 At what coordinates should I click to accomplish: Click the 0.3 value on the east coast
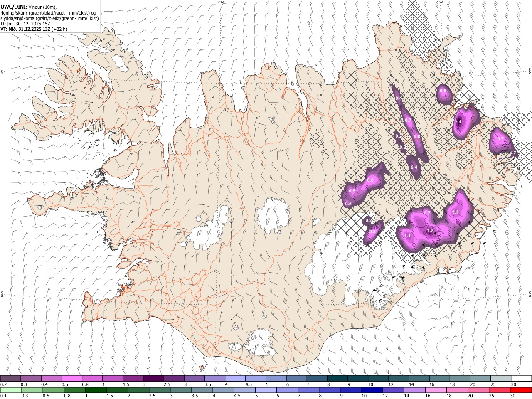513,153
